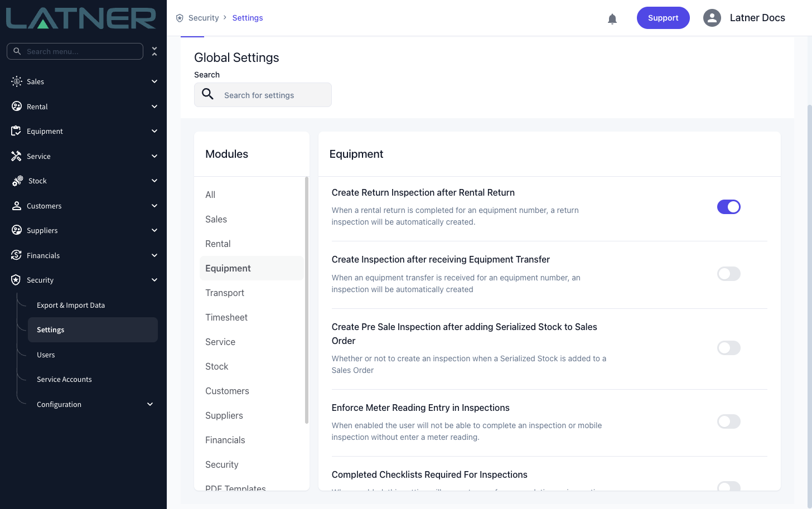
Task: Click the Financials sidebar icon
Action: (16, 255)
